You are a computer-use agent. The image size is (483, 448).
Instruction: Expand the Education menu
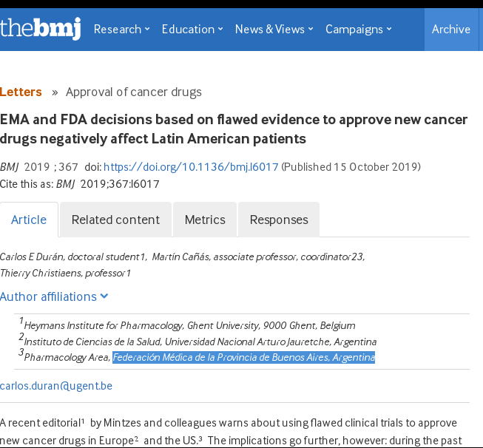point(192,30)
